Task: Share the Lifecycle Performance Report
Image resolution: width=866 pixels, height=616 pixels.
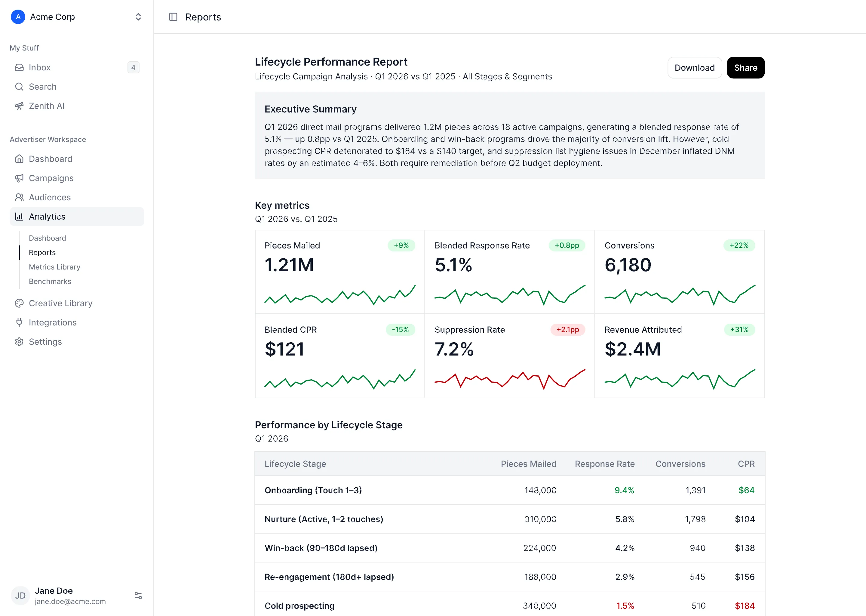Action: tap(745, 67)
